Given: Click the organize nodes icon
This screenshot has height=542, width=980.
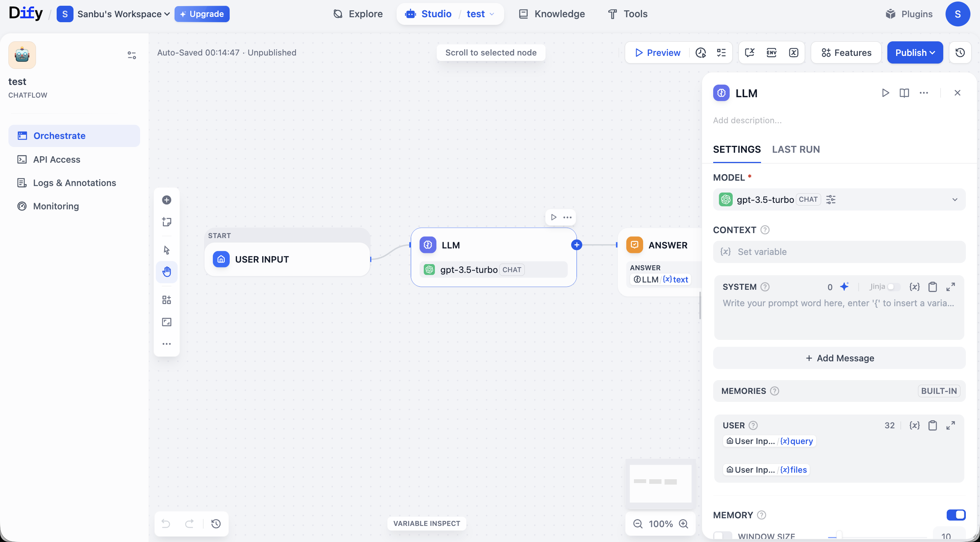Looking at the screenshot, I should point(167,300).
